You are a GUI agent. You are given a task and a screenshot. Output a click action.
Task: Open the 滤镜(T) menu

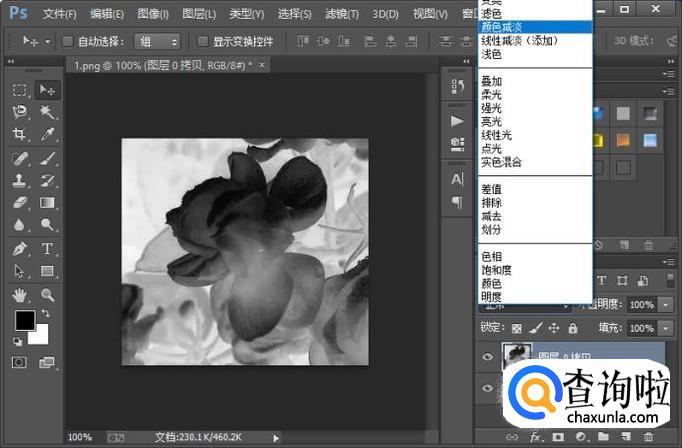click(x=342, y=14)
